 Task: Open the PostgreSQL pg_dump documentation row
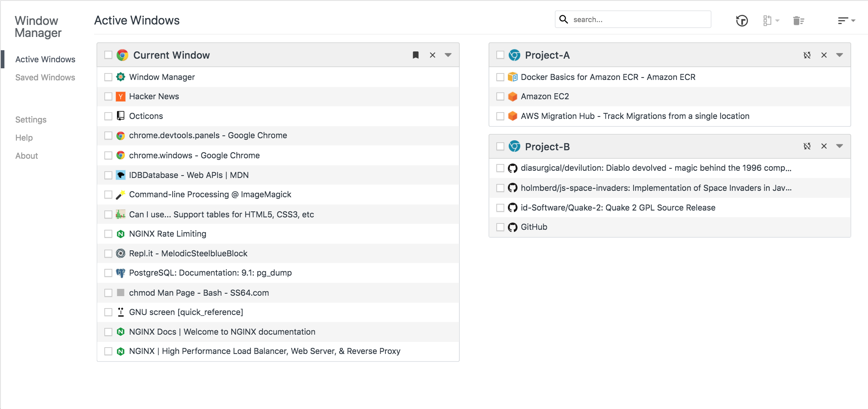(278, 273)
